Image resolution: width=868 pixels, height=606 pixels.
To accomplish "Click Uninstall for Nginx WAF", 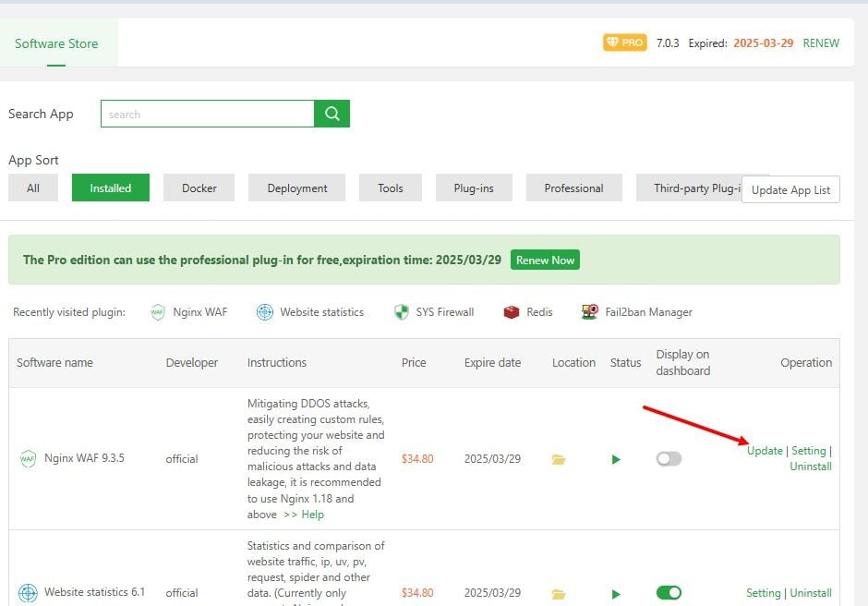I will pyautogui.click(x=811, y=467).
